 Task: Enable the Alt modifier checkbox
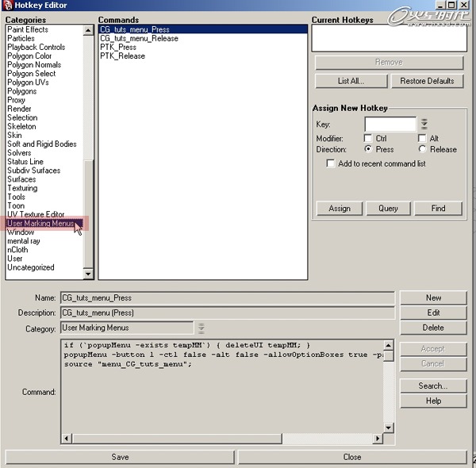pos(422,138)
